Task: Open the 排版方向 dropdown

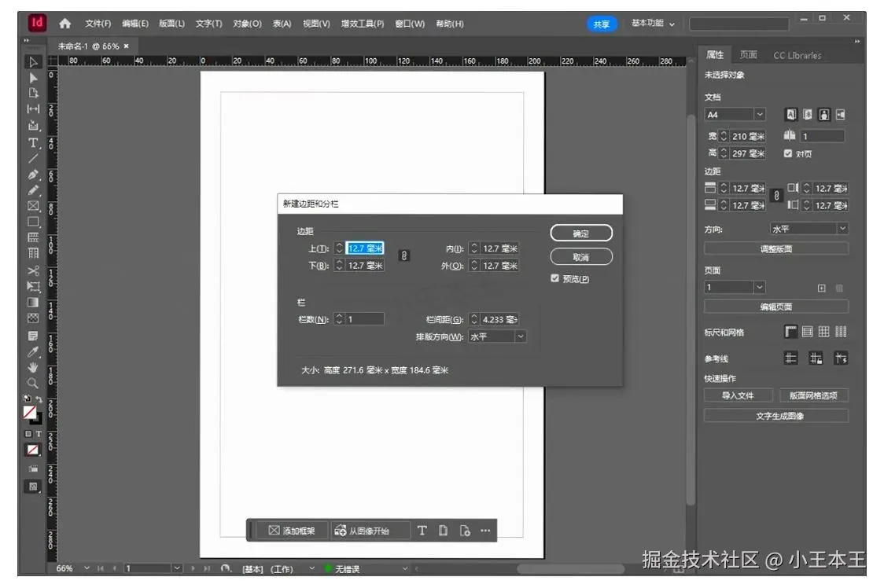Action: click(497, 336)
